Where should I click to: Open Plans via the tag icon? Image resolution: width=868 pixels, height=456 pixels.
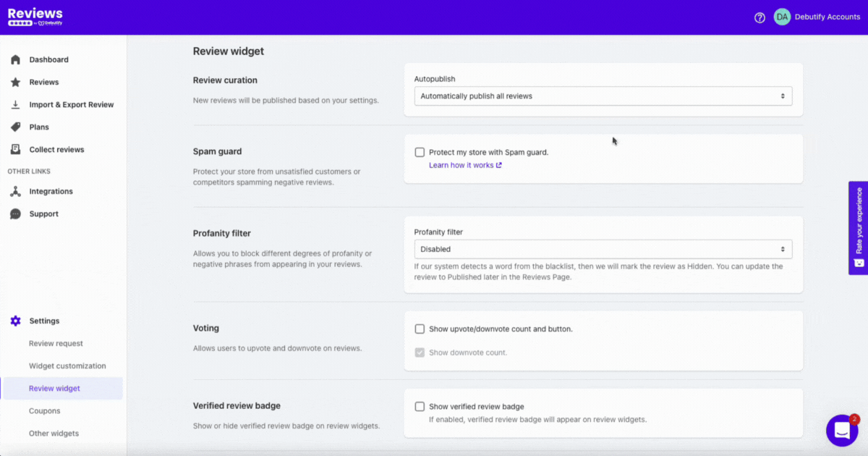click(x=15, y=127)
